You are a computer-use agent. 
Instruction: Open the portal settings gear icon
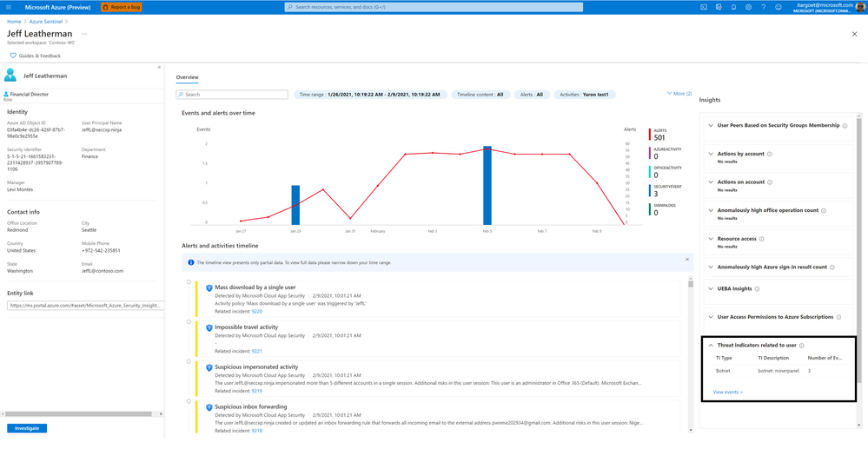point(748,7)
